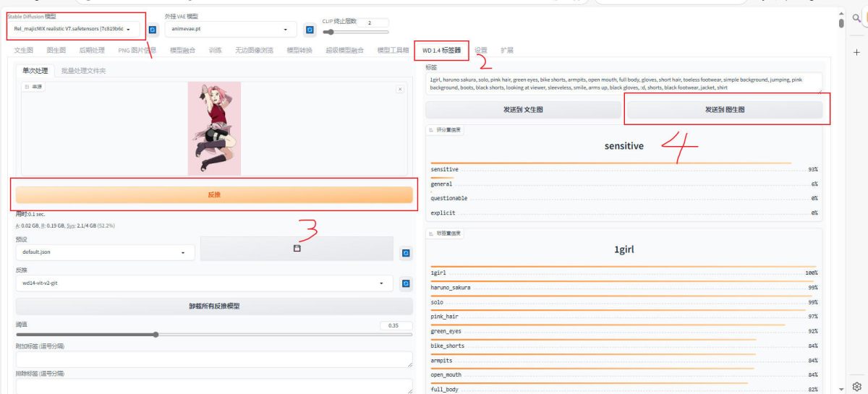
Task: Refresh the Stable Diffusion model list
Action: pyautogui.click(x=153, y=30)
